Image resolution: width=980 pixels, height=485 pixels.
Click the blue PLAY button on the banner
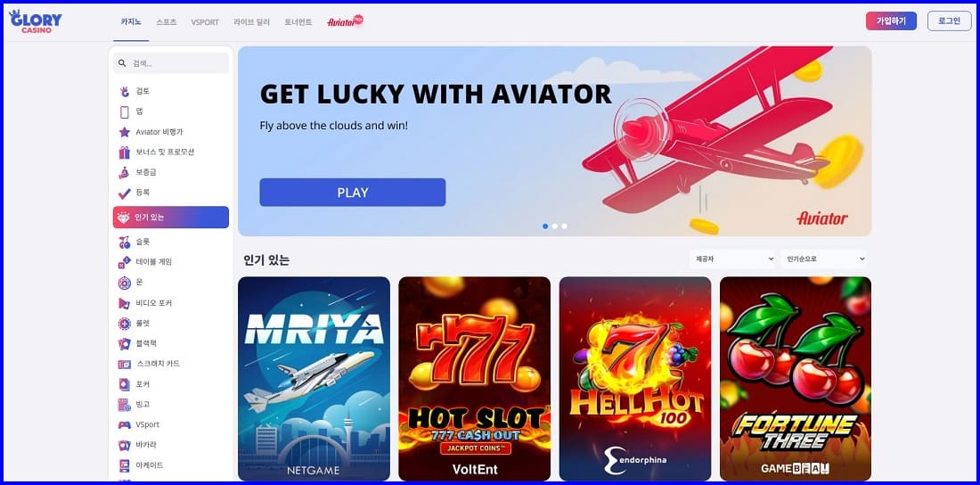pos(353,192)
